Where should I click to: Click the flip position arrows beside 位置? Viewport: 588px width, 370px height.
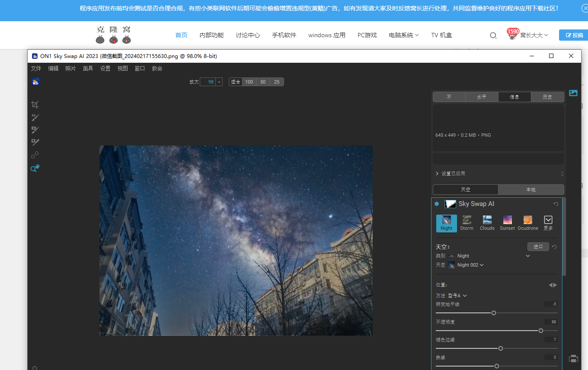click(x=553, y=285)
